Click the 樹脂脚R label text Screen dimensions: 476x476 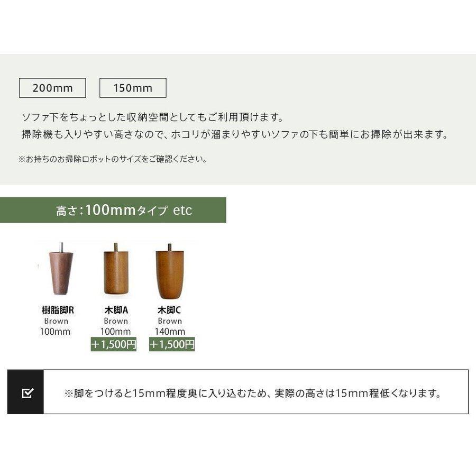click(x=58, y=310)
